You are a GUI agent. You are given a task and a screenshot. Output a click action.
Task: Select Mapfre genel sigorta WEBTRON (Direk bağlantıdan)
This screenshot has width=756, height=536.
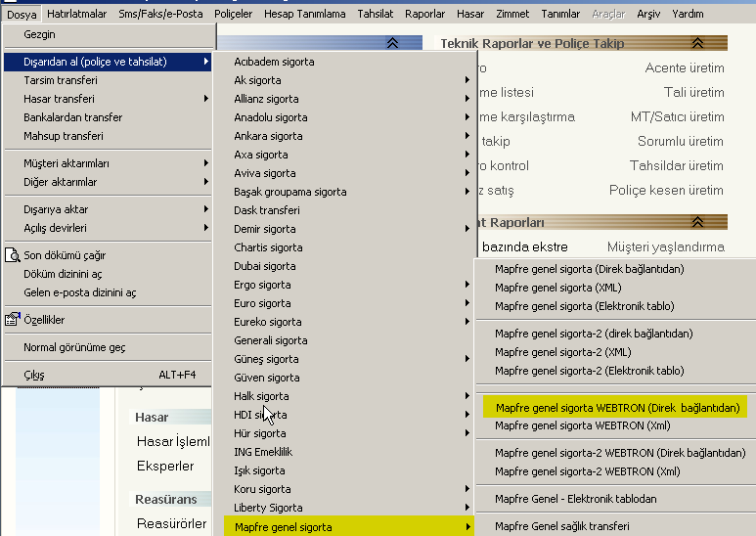(x=616, y=408)
